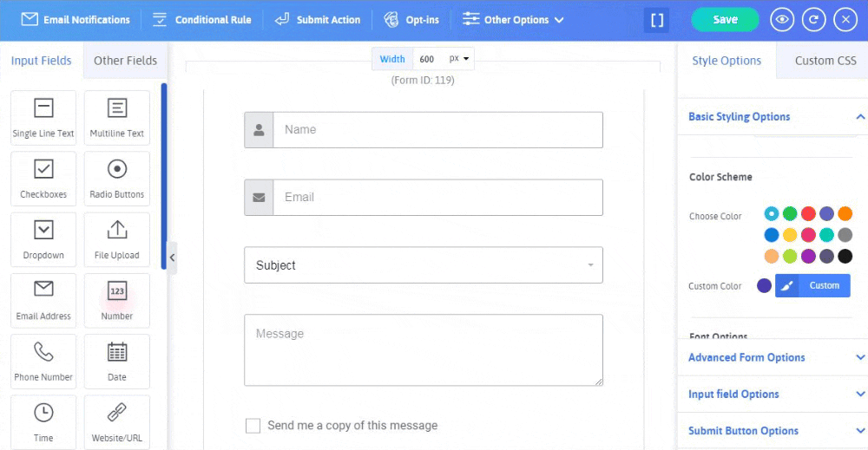Select the pink color swatch

[808, 235]
